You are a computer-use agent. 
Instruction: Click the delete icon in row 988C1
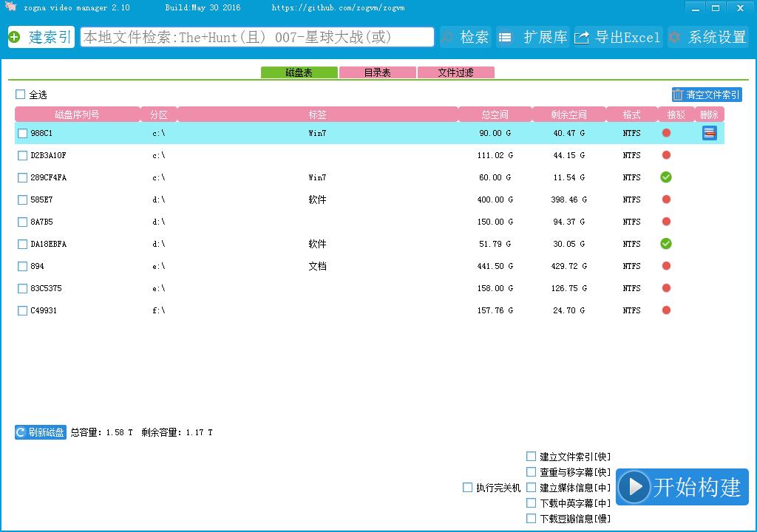point(709,133)
